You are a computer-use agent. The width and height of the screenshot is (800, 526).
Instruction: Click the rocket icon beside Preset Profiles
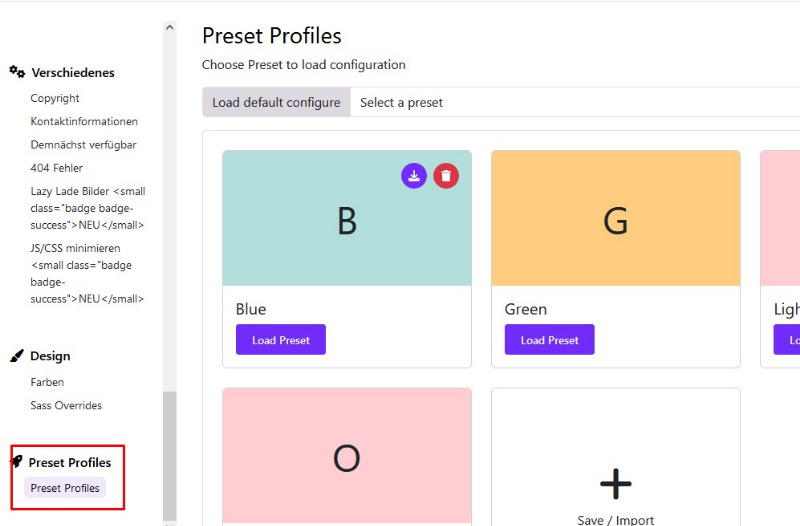click(17, 462)
